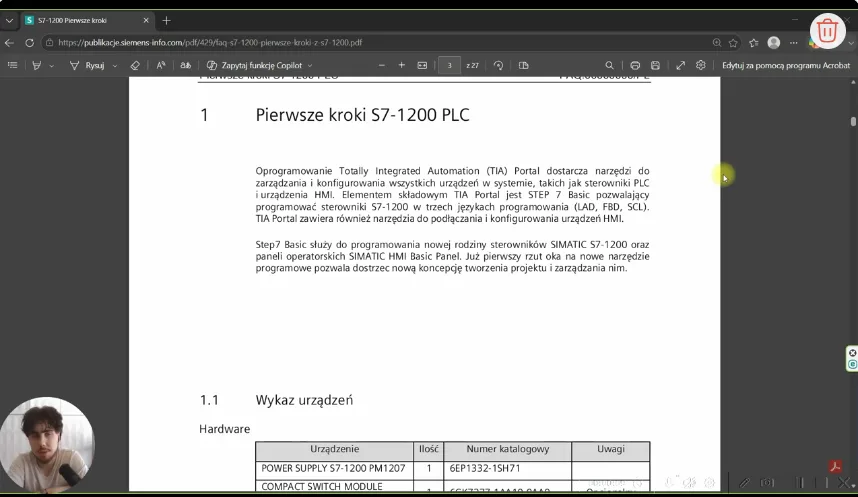Reload the page with refresh icon
The height and width of the screenshot is (497, 858).
tap(30, 42)
